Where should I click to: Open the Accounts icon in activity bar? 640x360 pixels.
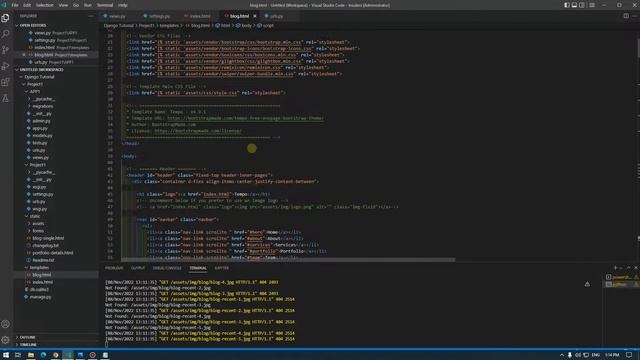[5, 324]
